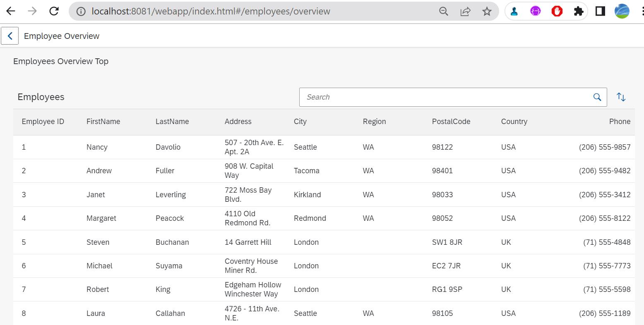Click the PostalCode column header
This screenshot has width=644, height=325.
click(451, 122)
